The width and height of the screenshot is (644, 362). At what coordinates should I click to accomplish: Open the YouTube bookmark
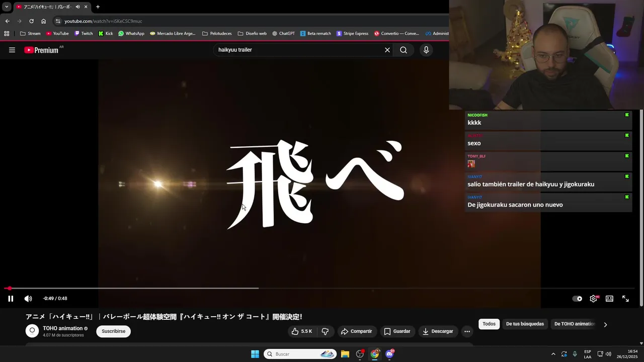(x=57, y=34)
